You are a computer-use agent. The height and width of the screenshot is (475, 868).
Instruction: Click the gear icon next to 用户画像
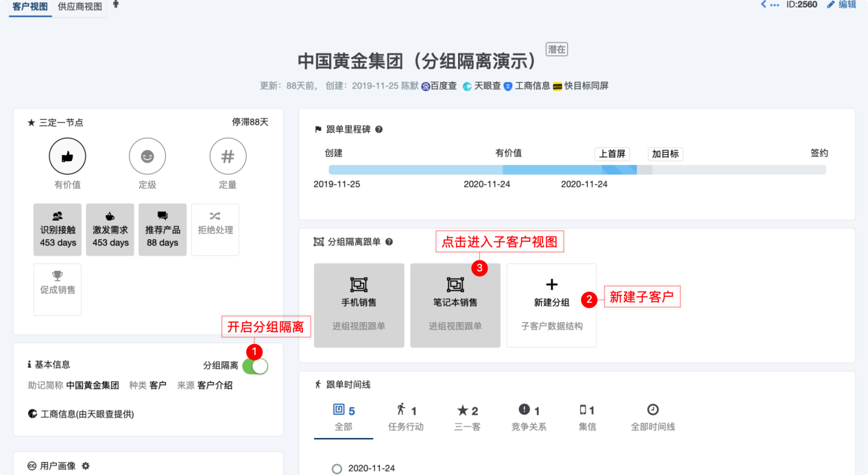pyautogui.click(x=86, y=466)
